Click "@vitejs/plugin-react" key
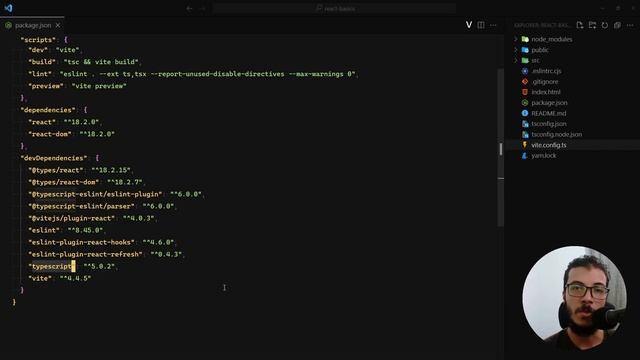The height and width of the screenshot is (360, 640). pyautogui.click(x=72, y=218)
